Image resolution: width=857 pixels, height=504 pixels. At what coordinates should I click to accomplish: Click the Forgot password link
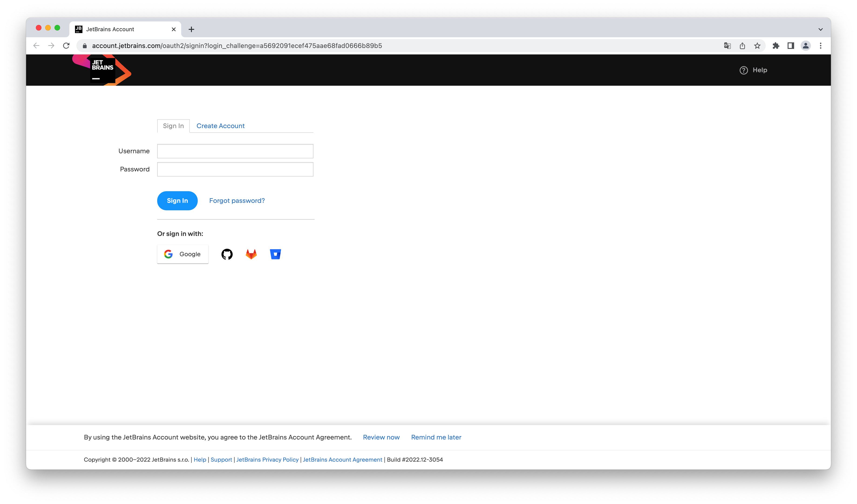click(237, 200)
